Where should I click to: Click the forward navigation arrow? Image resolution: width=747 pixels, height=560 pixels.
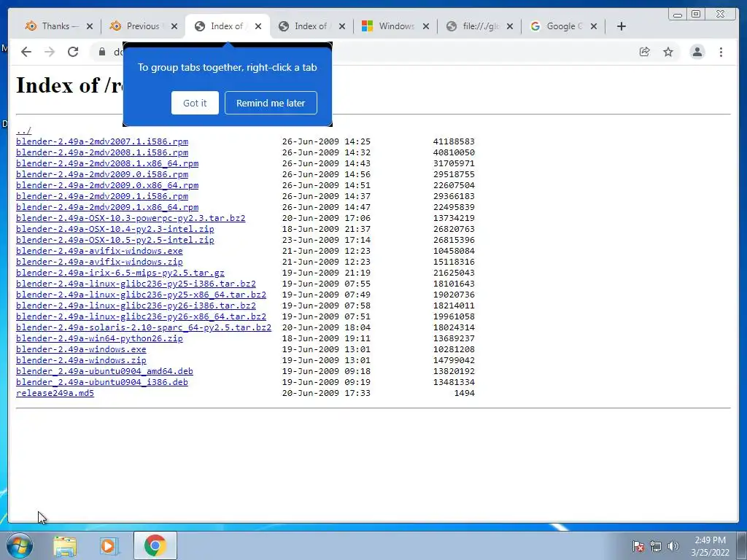pyautogui.click(x=50, y=52)
